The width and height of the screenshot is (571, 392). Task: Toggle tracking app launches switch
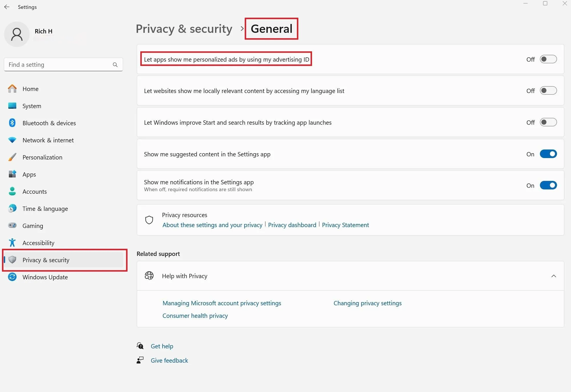click(x=548, y=122)
